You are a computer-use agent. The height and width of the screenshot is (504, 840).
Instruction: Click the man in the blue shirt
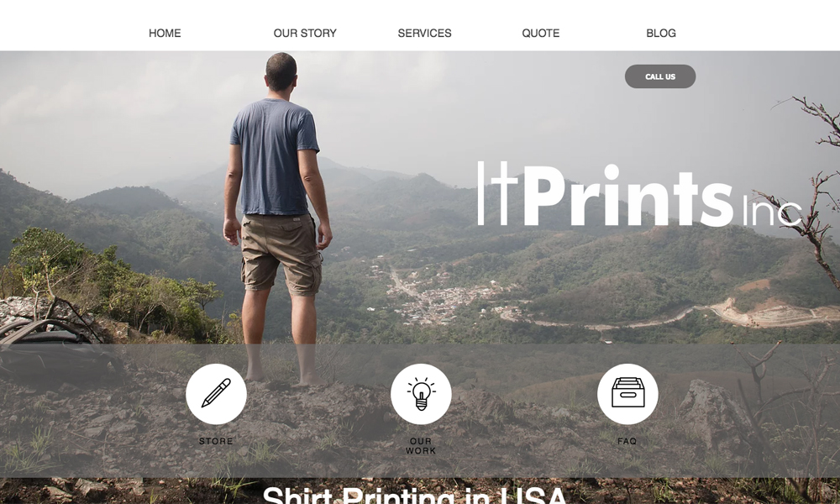coord(276,219)
